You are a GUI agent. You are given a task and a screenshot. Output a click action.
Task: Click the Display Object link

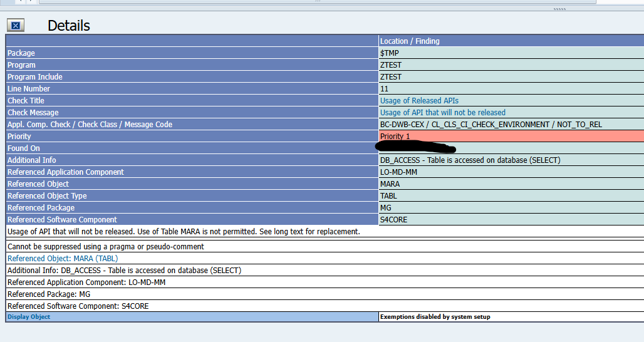pos(29,317)
